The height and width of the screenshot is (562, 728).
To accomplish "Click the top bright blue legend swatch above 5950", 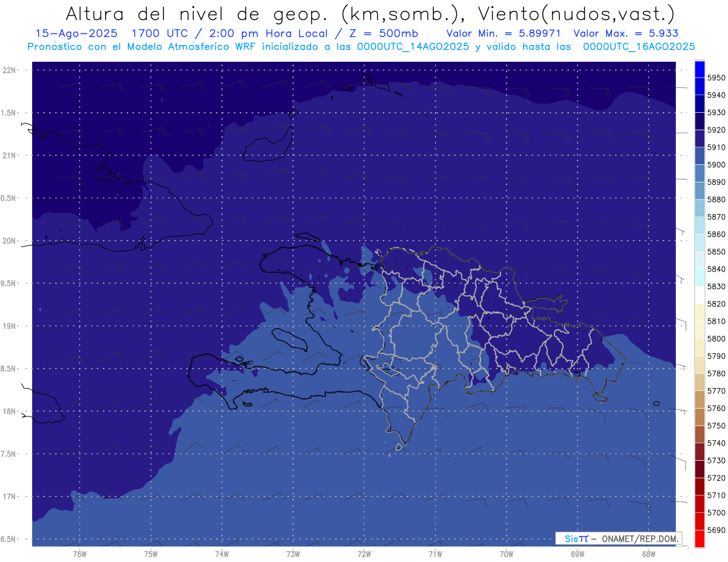I will coord(699,69).
